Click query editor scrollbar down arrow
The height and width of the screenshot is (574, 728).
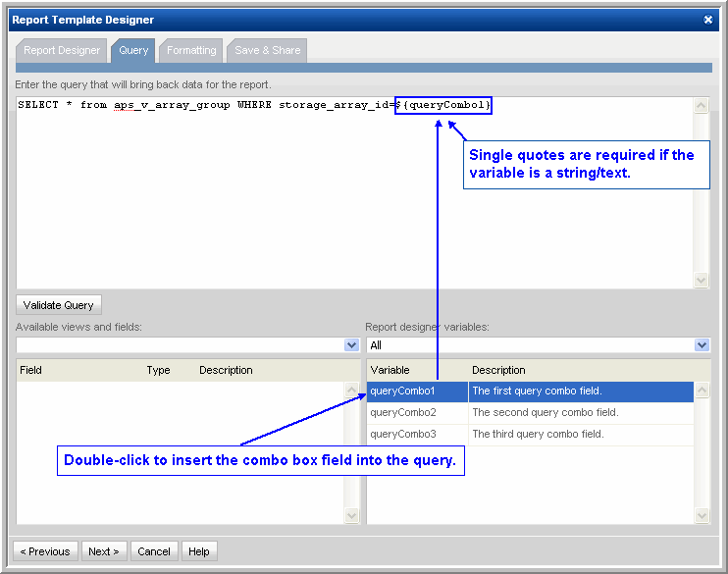[x=701, y=280]
